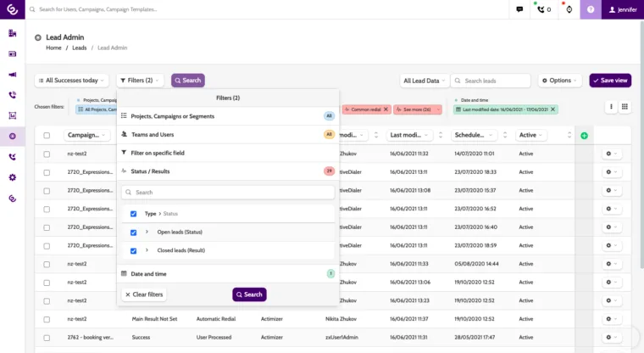Click the timer clock icon in header
Image resolution: width=644 pixels, height=353 pixels.
569,9
